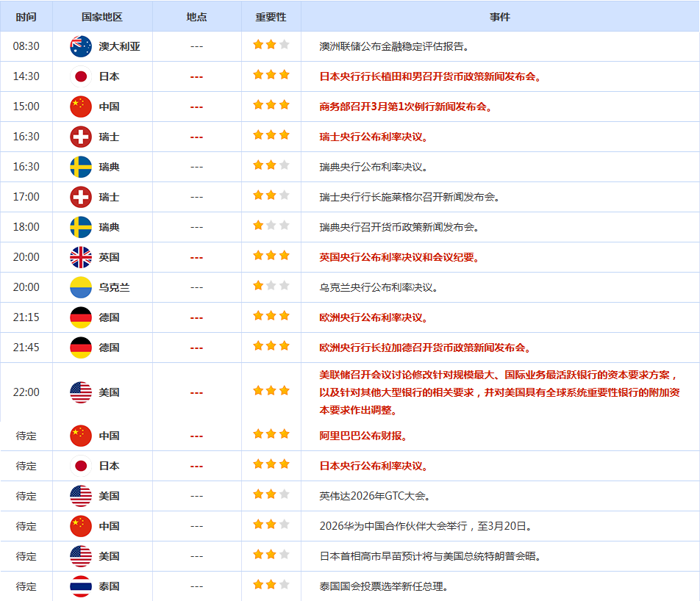Screen dimensions: 700x601
Task: Click the United Kingdom flag icon
Action: point(81,257)
